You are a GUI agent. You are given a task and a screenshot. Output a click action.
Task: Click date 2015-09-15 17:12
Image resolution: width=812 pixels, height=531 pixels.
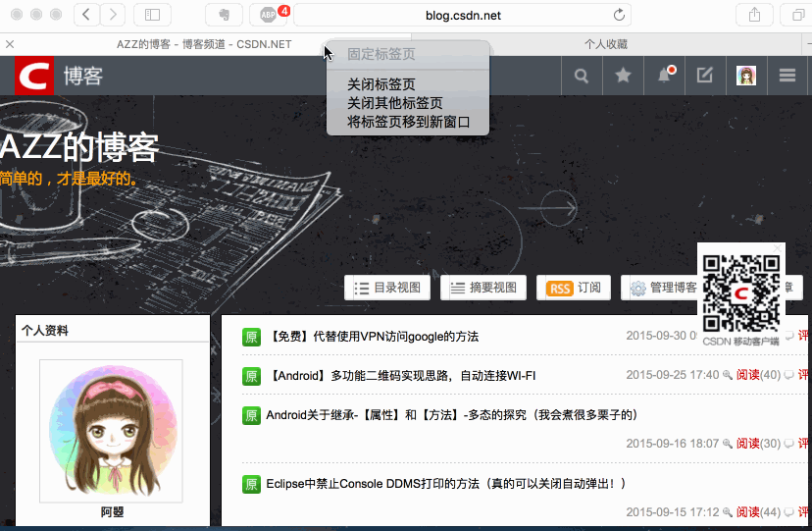(x=672, y=512)
